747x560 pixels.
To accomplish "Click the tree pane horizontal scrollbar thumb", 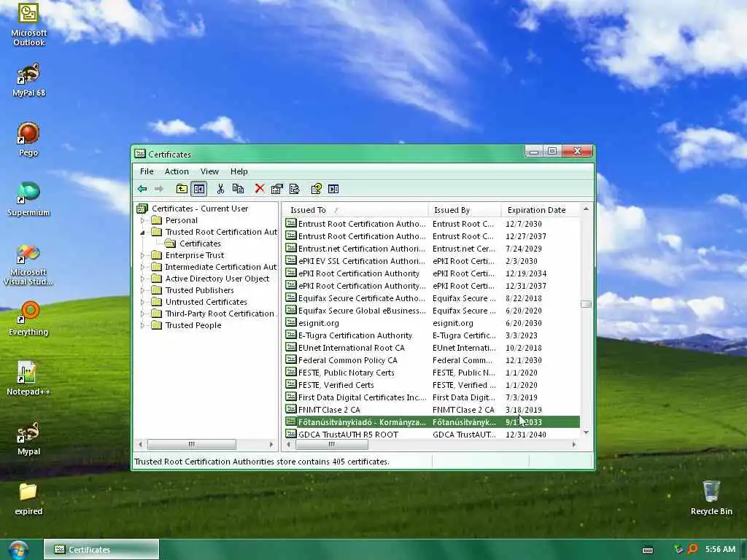I will (192, 444).
